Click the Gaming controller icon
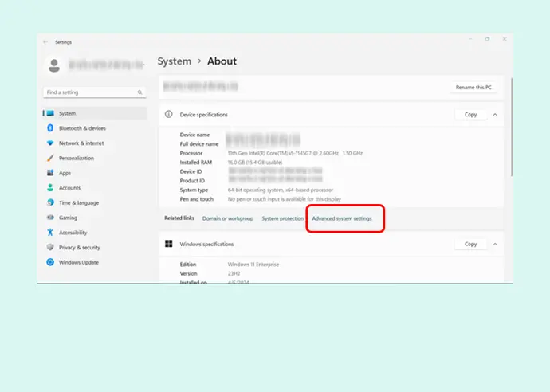550x392 pixels. 50,218
